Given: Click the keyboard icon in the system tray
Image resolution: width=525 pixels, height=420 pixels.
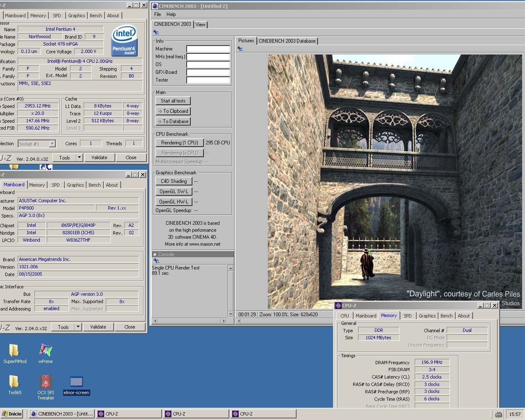Looking at the screenshot, I should tap(498, 414).
